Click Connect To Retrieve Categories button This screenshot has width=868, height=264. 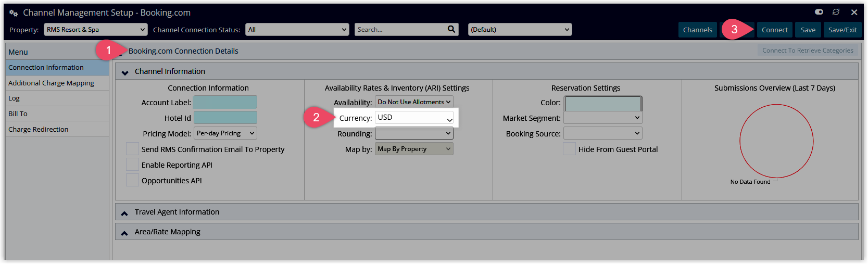pyautogui.click(x=808, y=51)
